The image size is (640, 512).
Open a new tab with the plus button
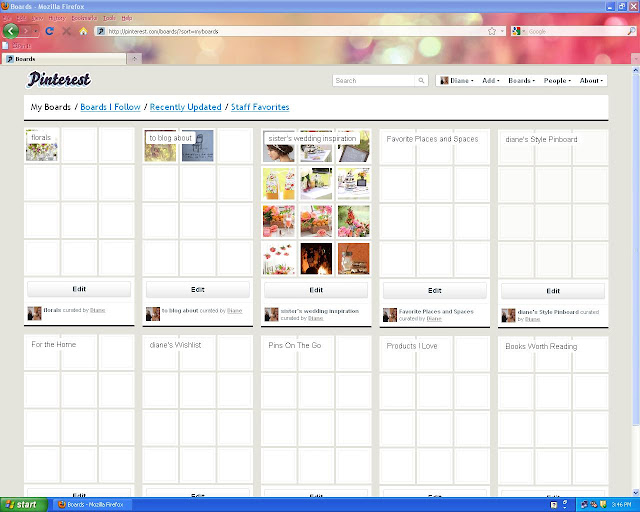point(134,59)
